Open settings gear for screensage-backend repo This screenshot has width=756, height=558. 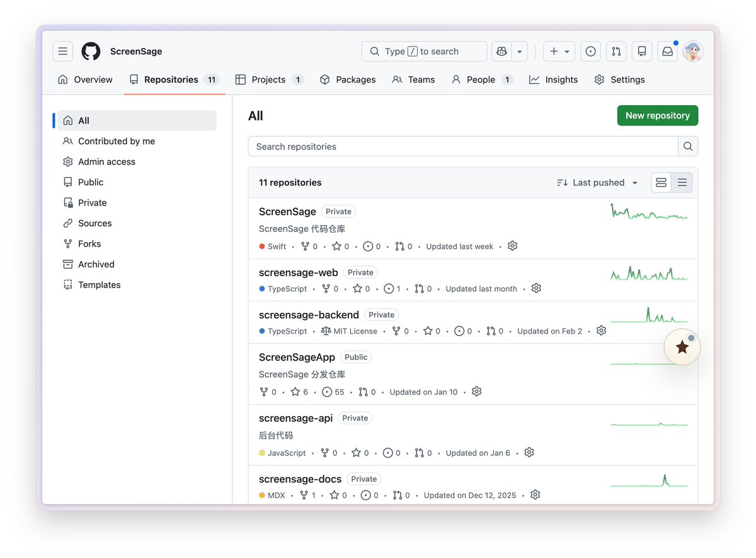[x=601, y=330]
